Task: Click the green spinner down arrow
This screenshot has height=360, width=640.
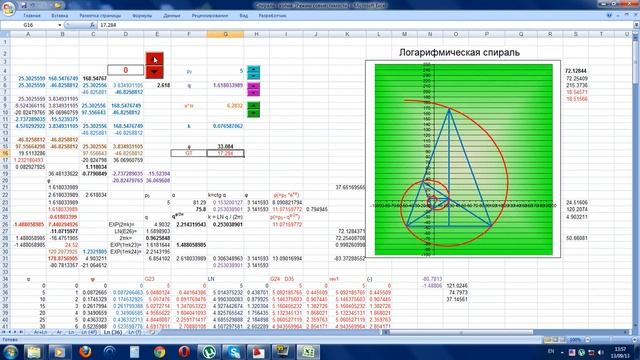Action: coord(253,113)
